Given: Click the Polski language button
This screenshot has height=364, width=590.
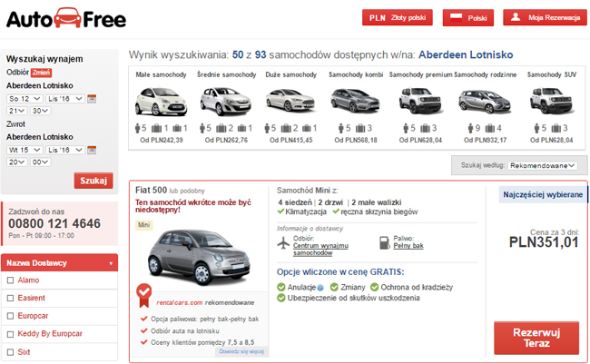Looking at the screenshot, I should (468, 17).
